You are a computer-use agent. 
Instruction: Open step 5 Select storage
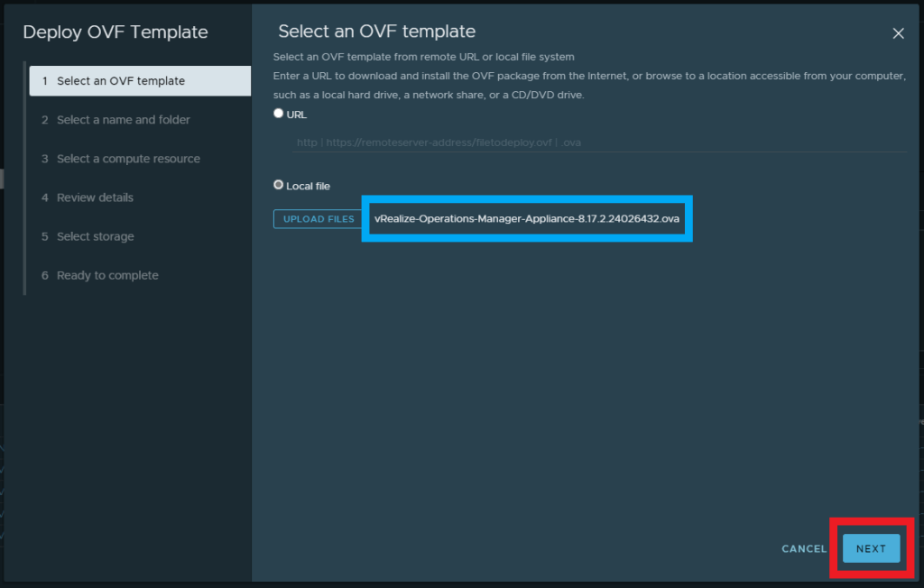click(x=95, y=236)
